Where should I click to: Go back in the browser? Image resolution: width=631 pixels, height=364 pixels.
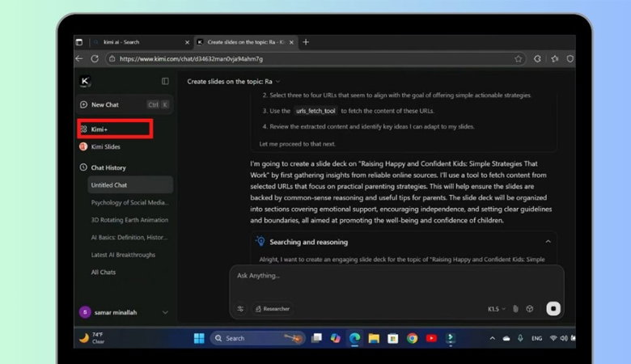coord(79,59)
